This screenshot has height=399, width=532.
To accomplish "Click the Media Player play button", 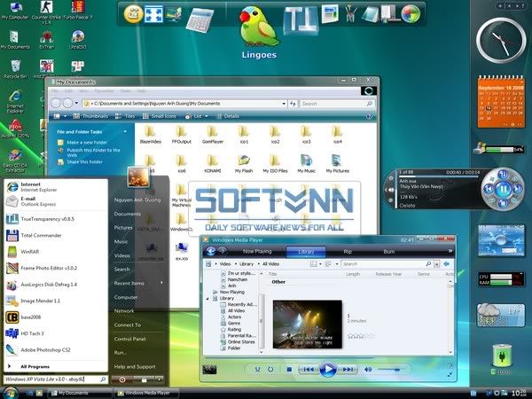I will (x=327, y=370).
